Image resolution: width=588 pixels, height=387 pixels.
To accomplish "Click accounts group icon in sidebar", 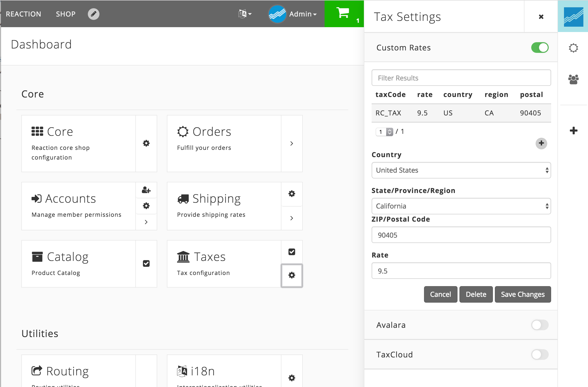I will [x=573, y=80].
